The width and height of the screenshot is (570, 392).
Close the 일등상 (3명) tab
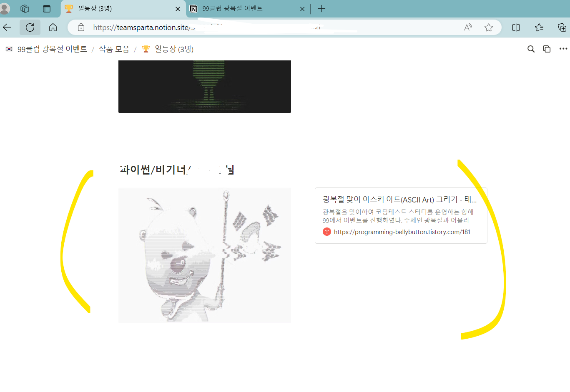178,9
